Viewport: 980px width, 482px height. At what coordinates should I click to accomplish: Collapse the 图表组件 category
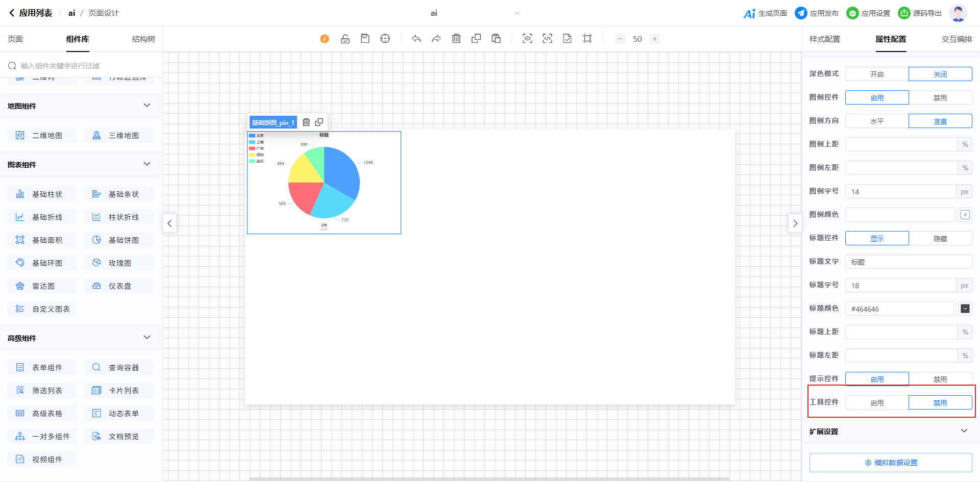click(x=147, y=164)
